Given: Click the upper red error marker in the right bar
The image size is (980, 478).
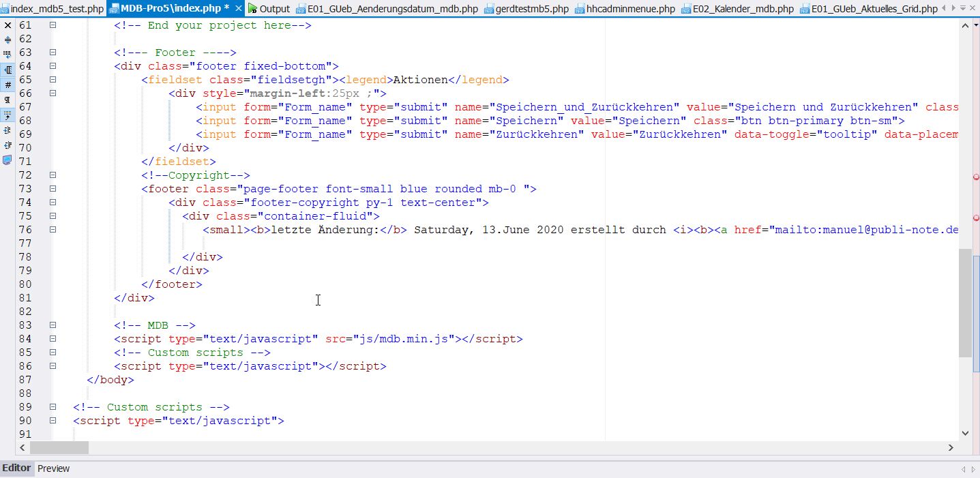Looking at the screenshot, I should click(x=976, y=177).
